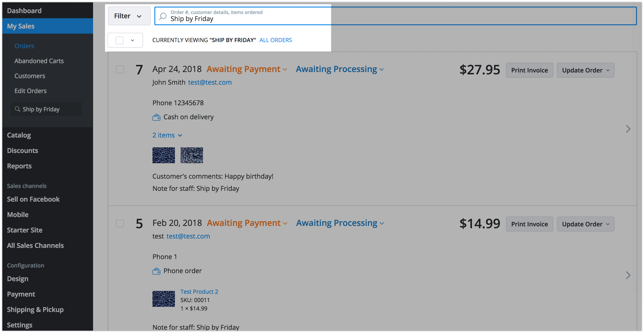Select the checkbox for order 7

120,69
